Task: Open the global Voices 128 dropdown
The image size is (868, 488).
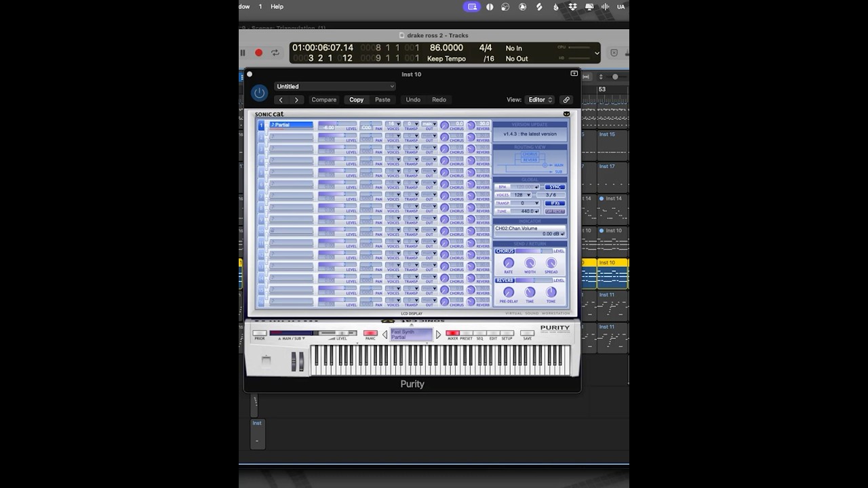Action: [521, 195]
